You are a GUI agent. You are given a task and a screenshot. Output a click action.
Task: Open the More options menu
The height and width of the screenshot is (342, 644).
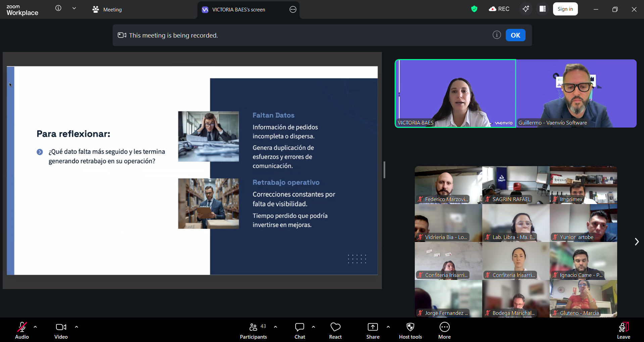click(x=444, y=331)
